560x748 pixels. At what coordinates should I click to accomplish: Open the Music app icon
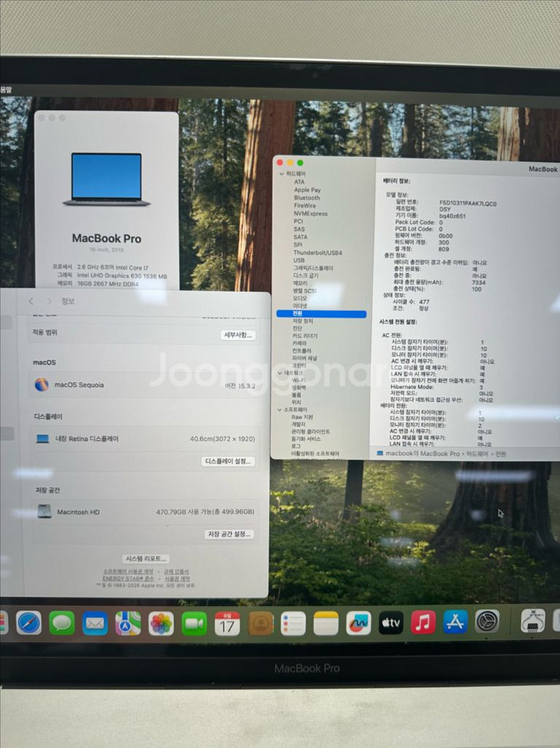(x=423, y=622)
